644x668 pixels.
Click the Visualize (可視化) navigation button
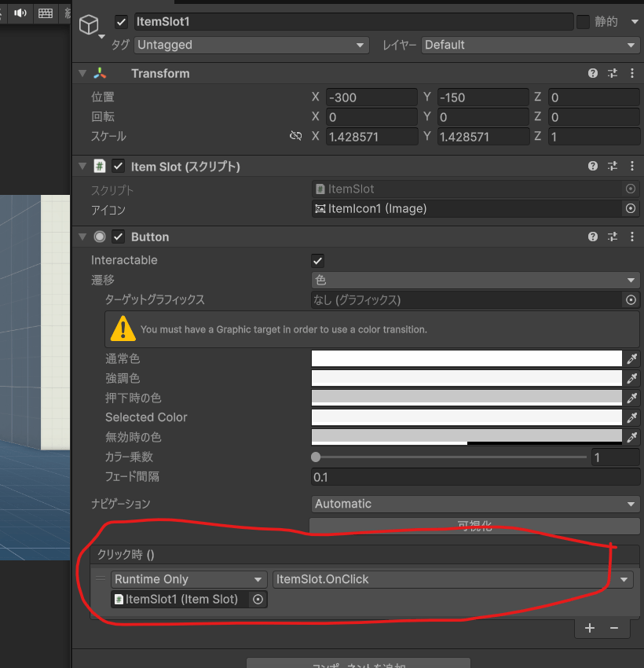point(474,526)
